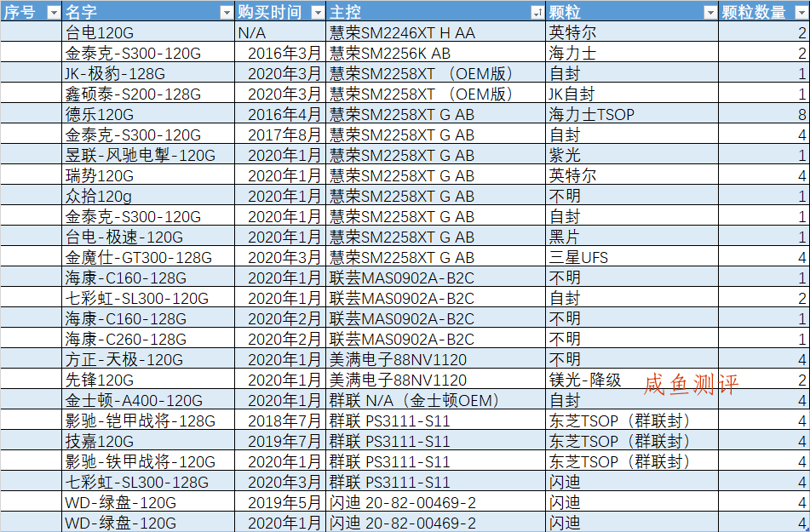Select the N/A purchase date cell

coord(280,32)
